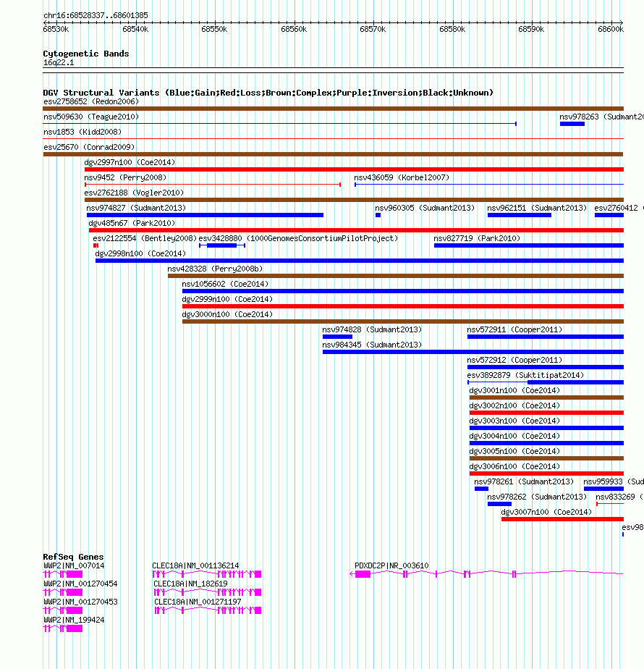
Task: Click the esv2758652 (Redon2006) variant label
Action: (x=91, y=101)
